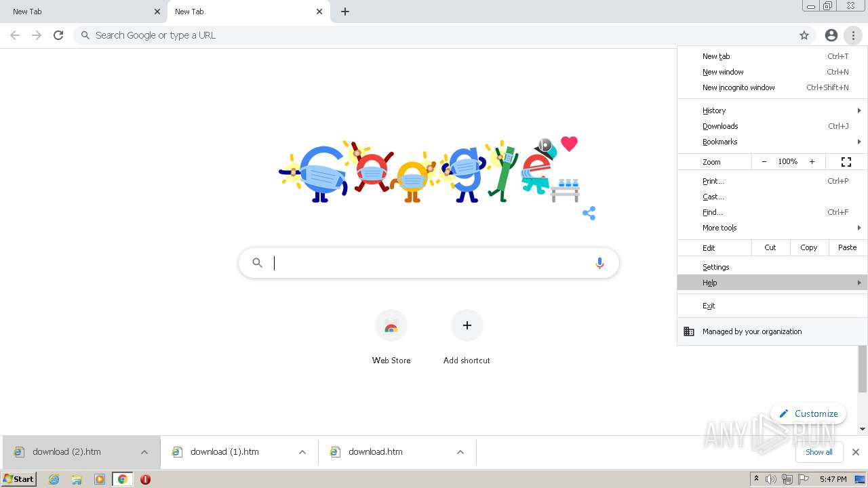Choose New incognito window
Image resolution: width=868 pixels, height=488 pixels.
pos(772,87)
